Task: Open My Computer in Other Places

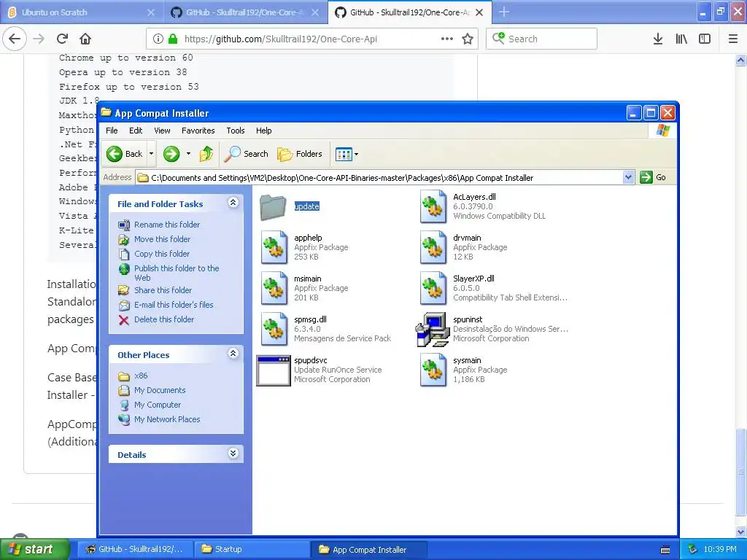Action: coord(158,405)
